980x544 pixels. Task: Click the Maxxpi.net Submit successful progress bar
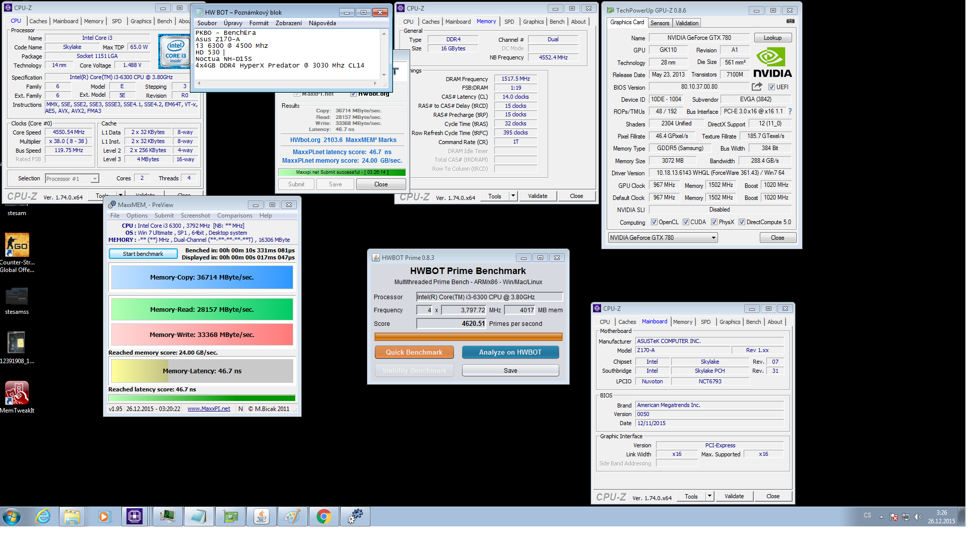[342, 172]
